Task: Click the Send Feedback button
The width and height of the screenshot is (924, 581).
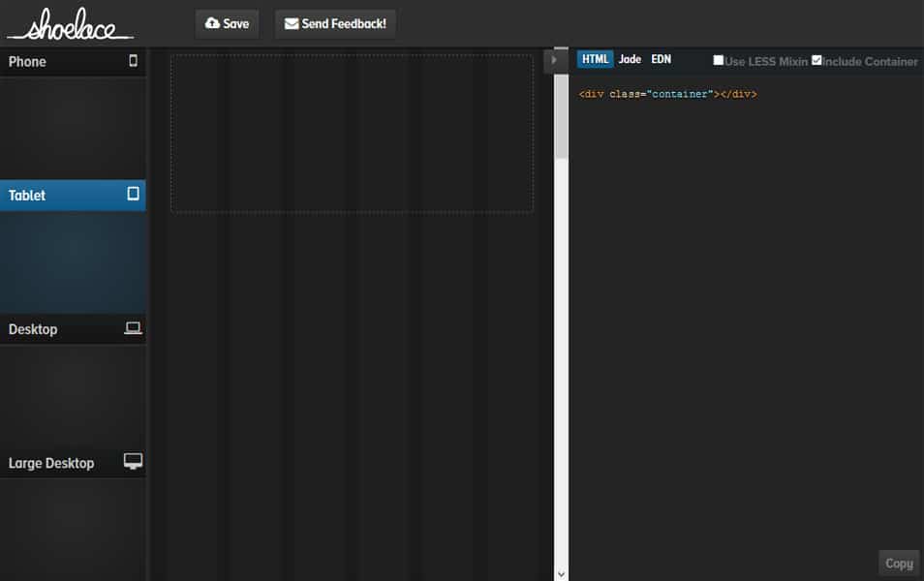Action: [x=334, y=23]
